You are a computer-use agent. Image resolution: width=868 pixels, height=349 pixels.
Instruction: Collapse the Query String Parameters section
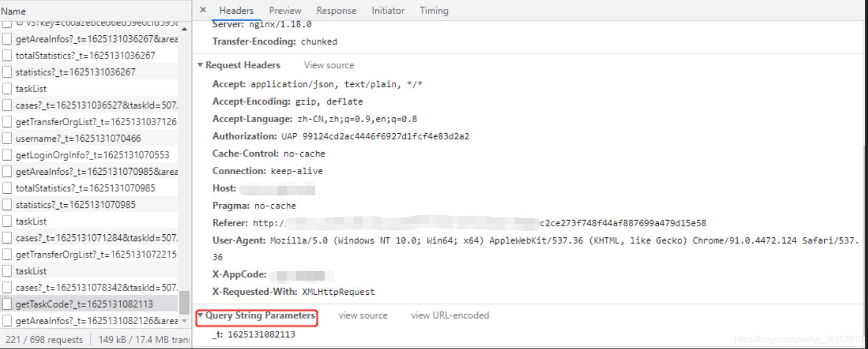(200, 315)
